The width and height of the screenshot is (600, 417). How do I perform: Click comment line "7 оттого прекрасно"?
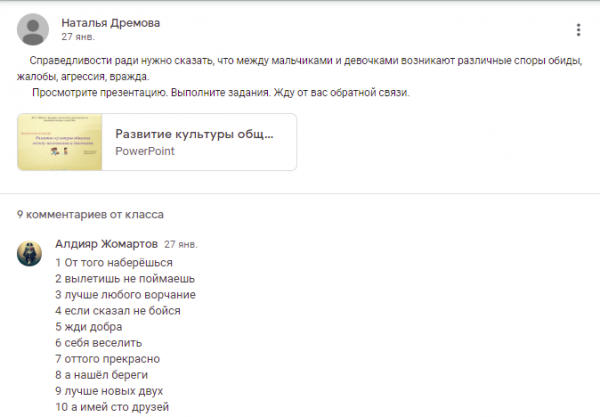(108, 358)
